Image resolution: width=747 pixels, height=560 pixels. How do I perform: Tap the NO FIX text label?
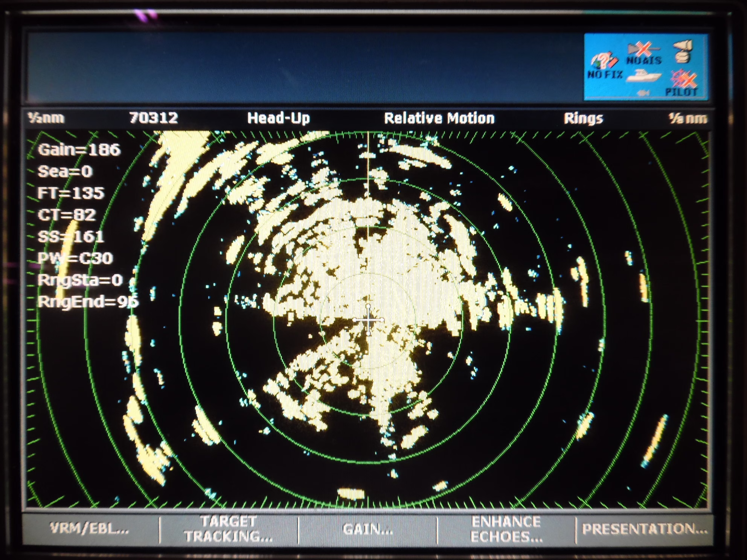[605, 75]
